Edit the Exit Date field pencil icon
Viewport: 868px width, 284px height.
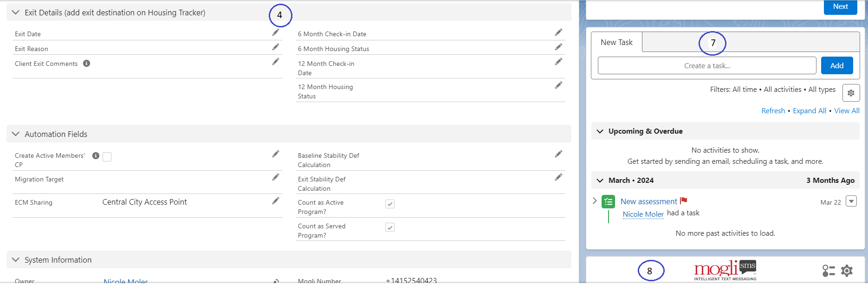[276, 32]
